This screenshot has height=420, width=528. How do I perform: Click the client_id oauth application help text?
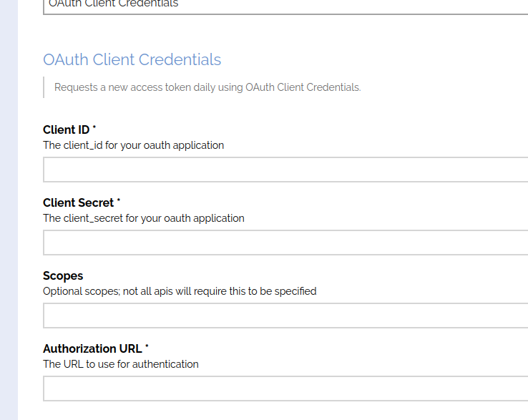[x=133, y=145]
